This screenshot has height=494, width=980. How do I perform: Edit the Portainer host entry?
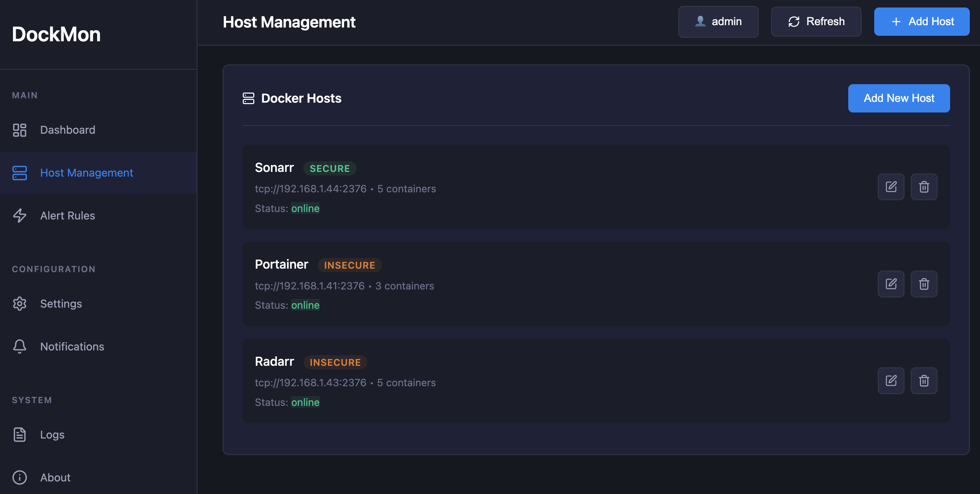click(x=891, y=284)
